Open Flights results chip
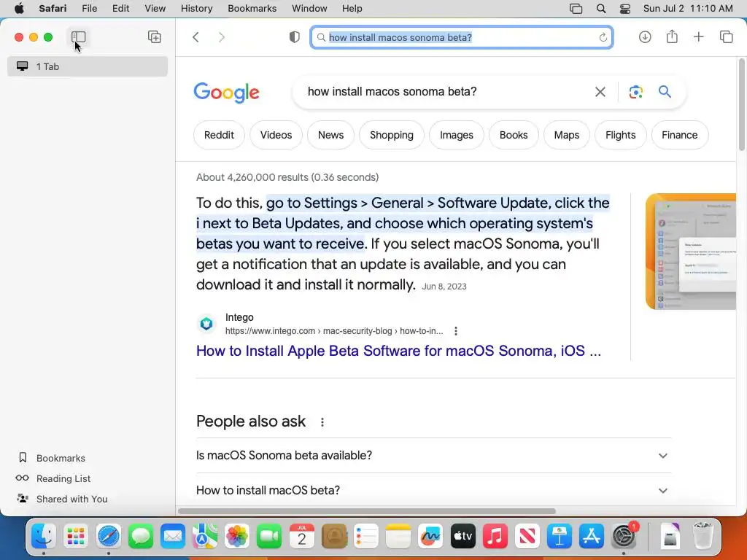Image resolution: width=747 pixels, height=560 pixels. pyautogui.click(x=620, y=135)
